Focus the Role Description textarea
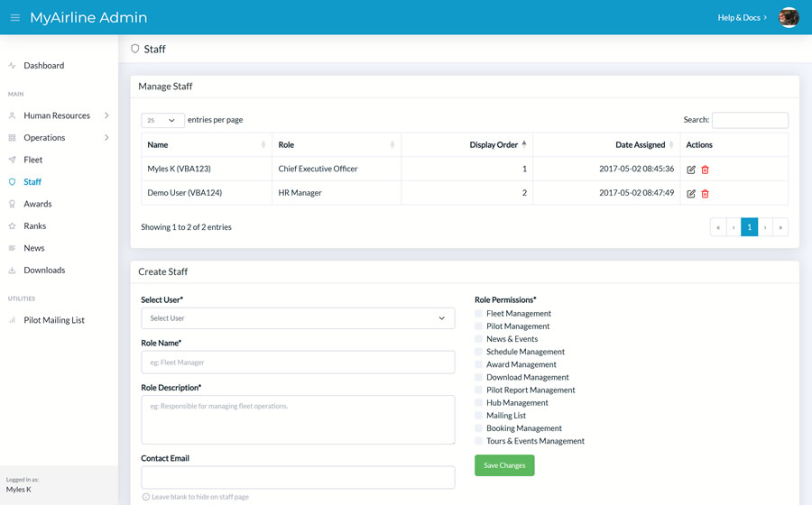Viewport: 812px width, 505px height. 298,419
